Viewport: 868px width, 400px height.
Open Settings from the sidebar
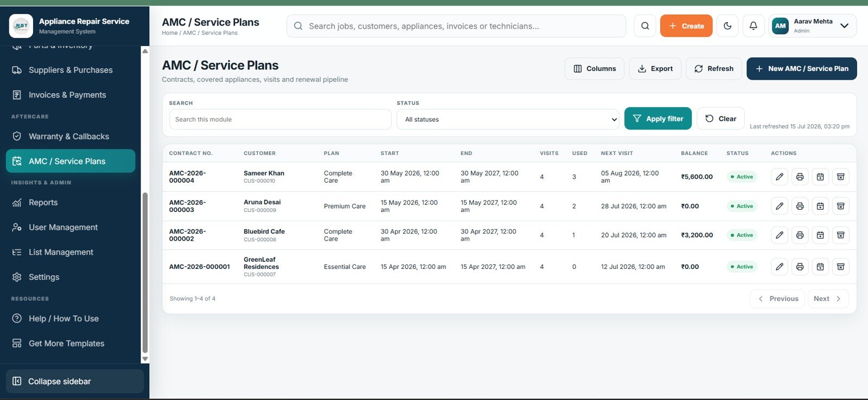pos(71,277)
